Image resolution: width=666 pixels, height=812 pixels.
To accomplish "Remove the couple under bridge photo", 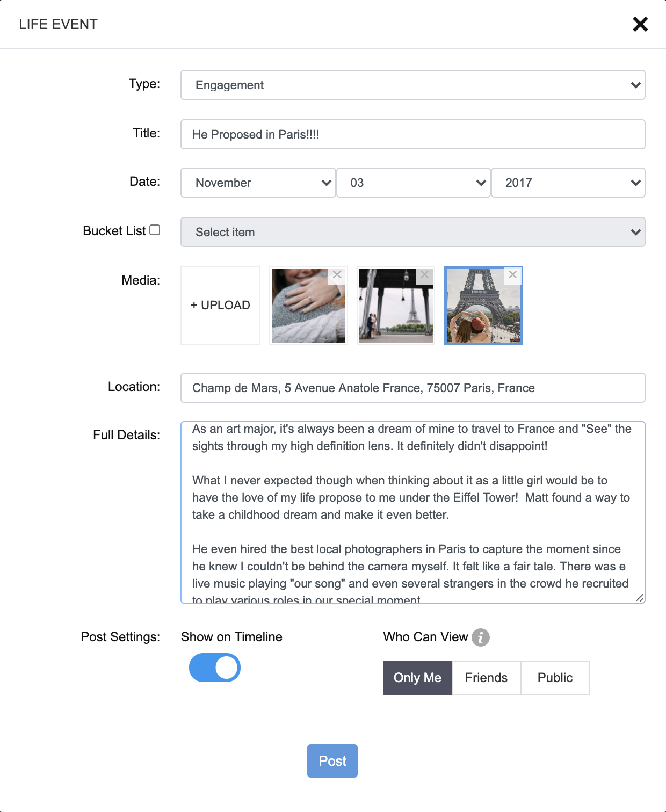I will pos(425,275).
